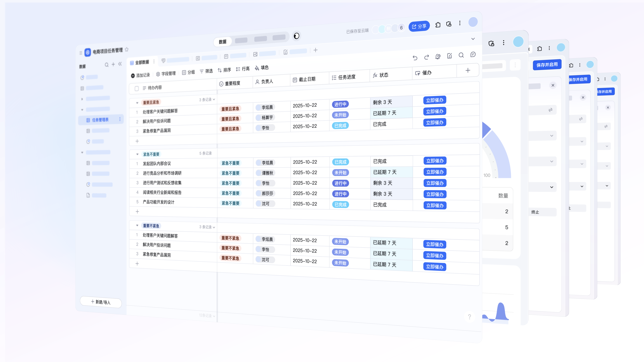Adjust row height via 行高 icon

pyautogui.click(x=243, y=69)
